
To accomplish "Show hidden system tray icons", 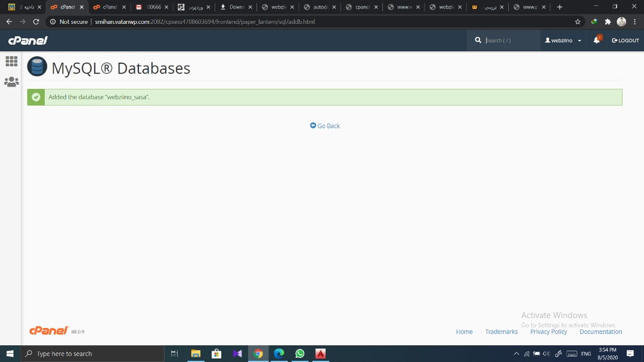I will [x=516, y=354].
